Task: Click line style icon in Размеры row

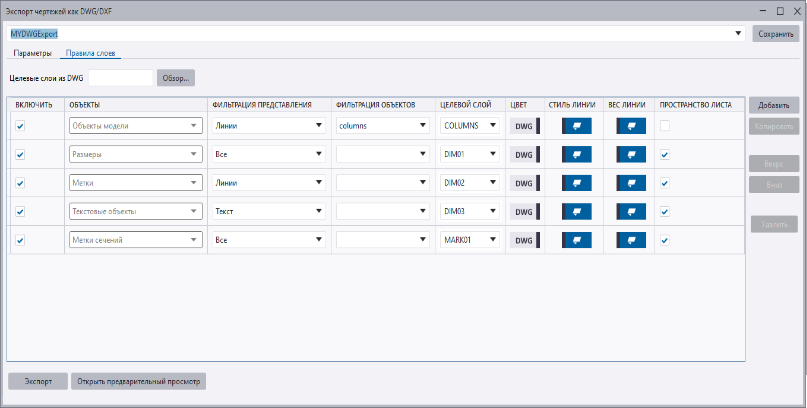Action: (577, 155)
